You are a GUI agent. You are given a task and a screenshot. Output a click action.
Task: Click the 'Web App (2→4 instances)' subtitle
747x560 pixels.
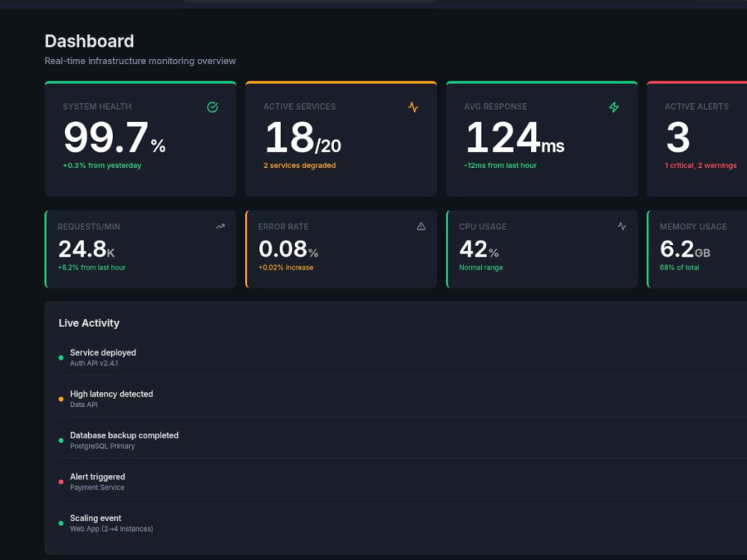coord(111,529)
